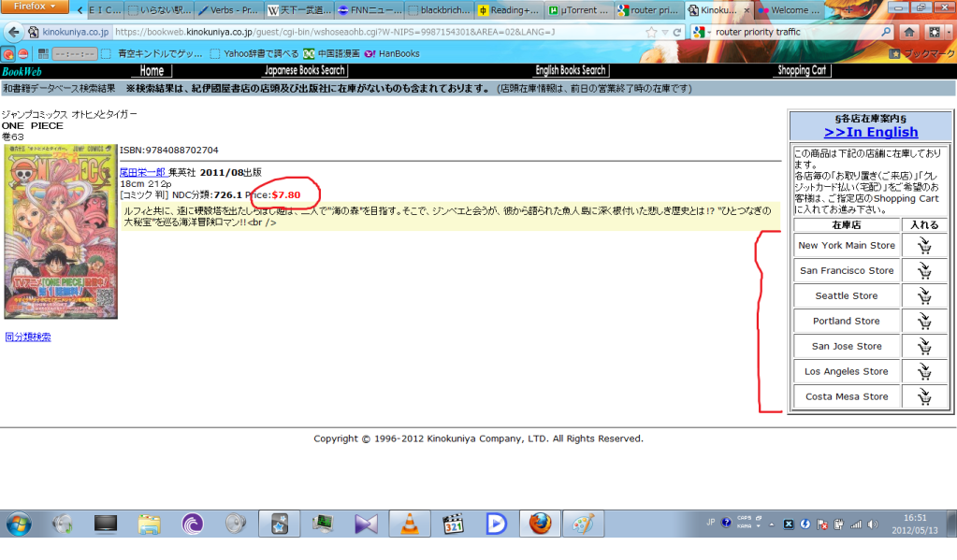The image size is (957, 560).
Task: Click Firefox home button
Action: click(908, 32)
